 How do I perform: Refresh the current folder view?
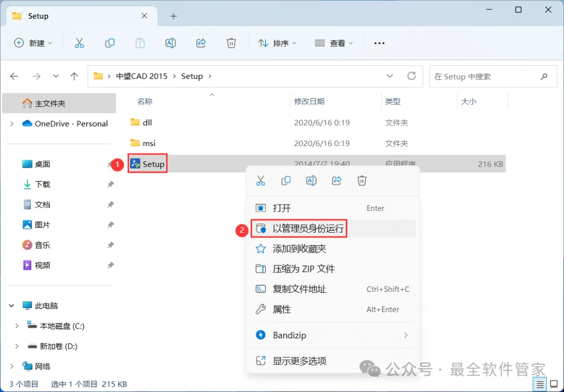pos(412,76)
